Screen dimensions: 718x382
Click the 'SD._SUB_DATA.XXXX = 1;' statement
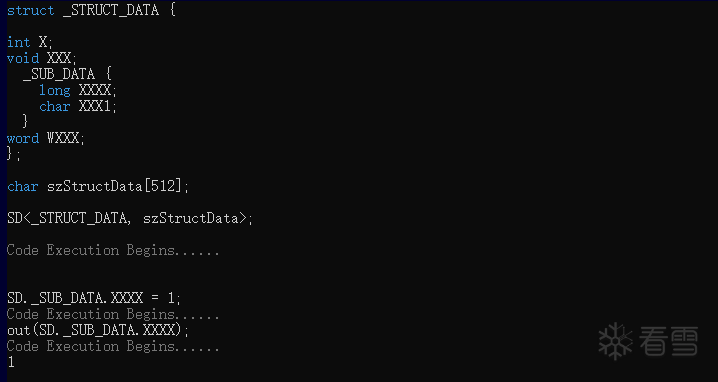pyautogui.click(x=94, y=299)
